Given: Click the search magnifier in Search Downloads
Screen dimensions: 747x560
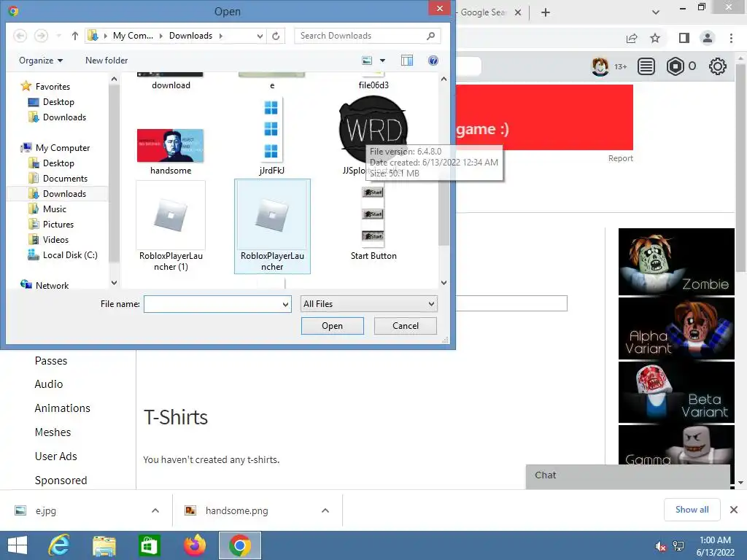Looking at the screenshot, I should [430, 36].
